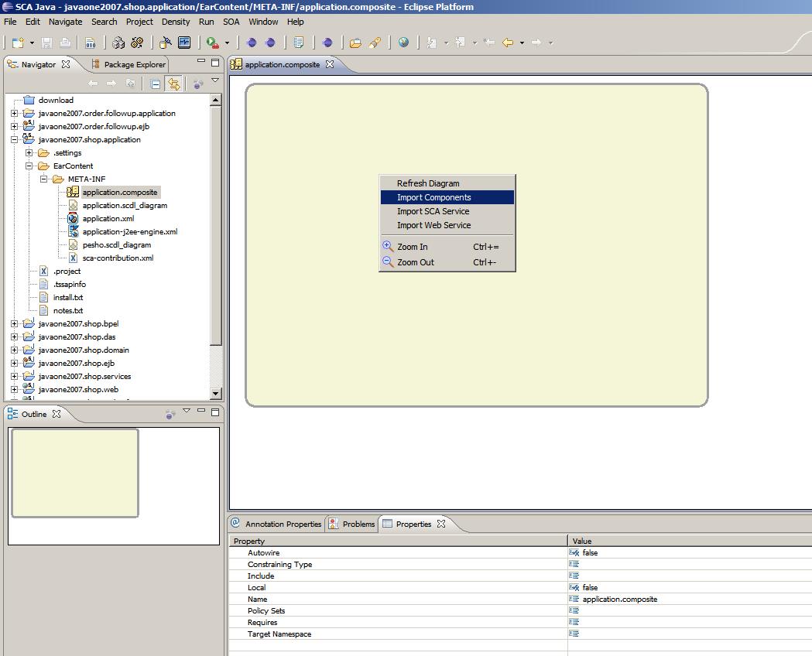Screen dimensions: 812x656
Task: Expand javaone2007.order.followup.ejb project
Action: point(15,126)
